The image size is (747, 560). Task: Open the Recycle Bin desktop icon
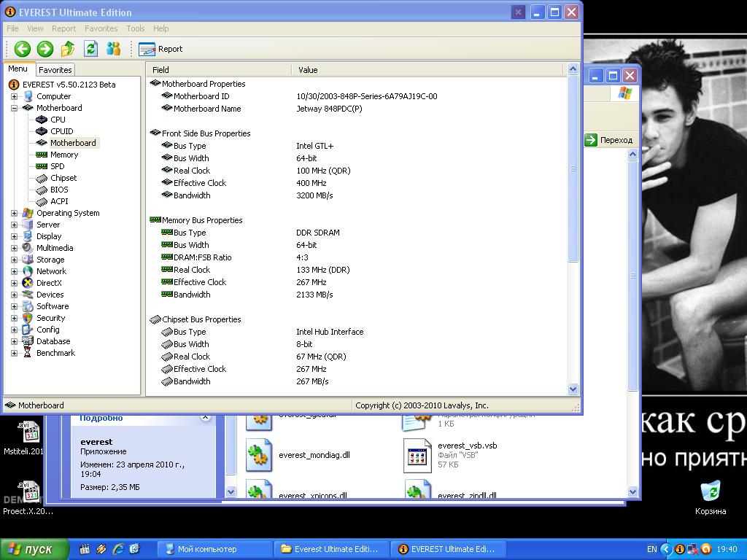pyautogui.click(x=710, y=491)
